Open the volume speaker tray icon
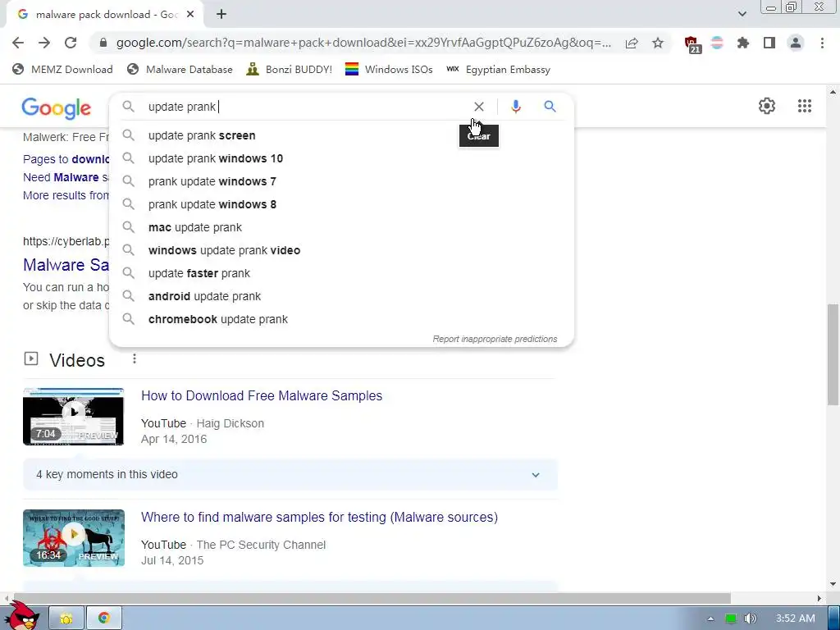The image size is (840, 630). point(751,619)
